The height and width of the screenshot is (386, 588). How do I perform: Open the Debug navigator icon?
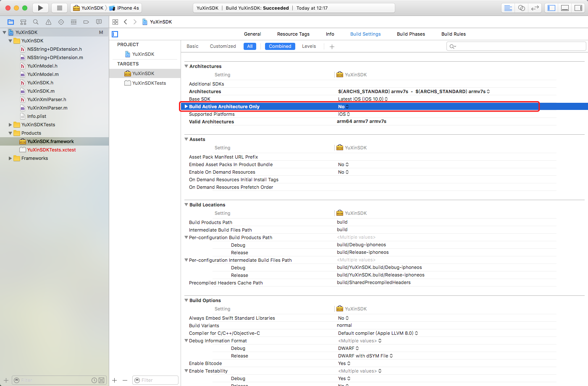point(73,22)
